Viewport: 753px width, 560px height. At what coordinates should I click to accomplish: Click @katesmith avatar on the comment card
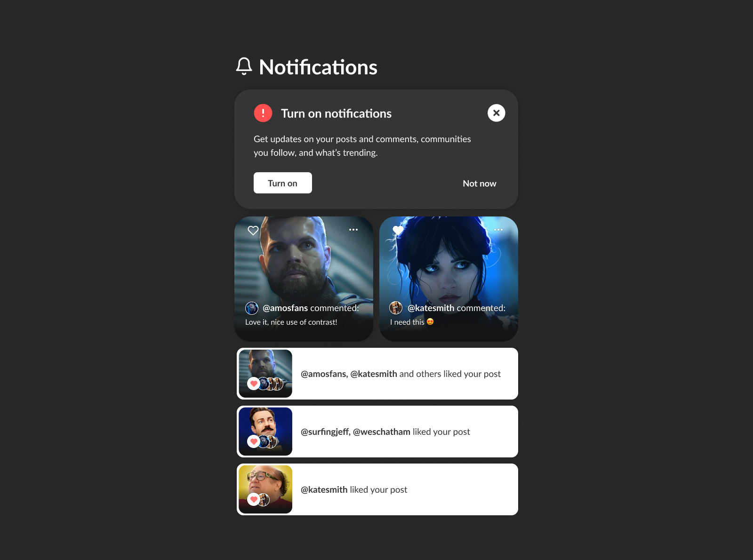(x=396, y=308)
